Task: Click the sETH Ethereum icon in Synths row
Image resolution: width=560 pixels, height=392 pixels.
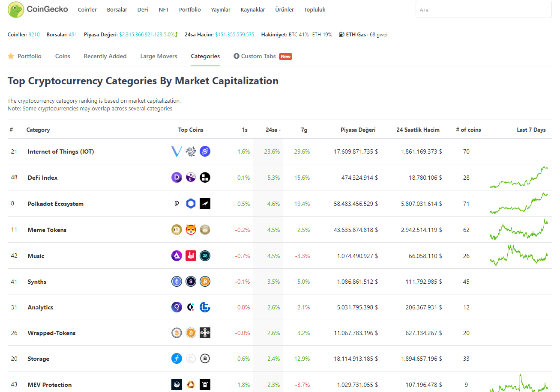Action: point(177,282)
